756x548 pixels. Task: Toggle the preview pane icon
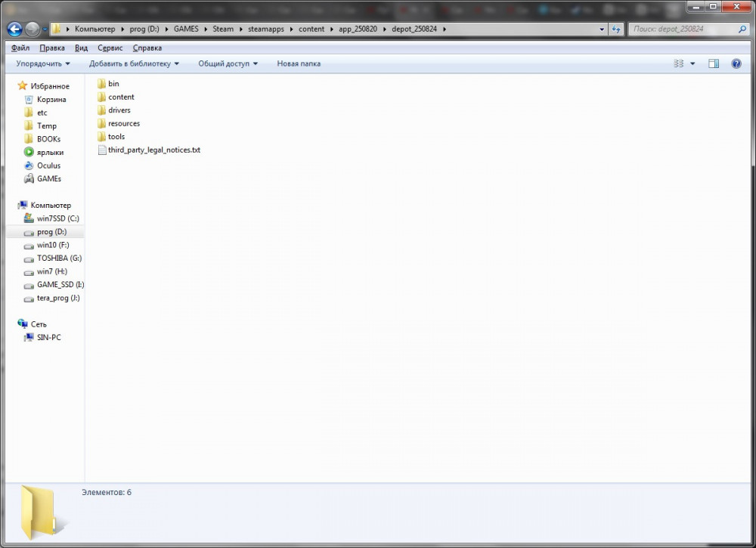714,63
